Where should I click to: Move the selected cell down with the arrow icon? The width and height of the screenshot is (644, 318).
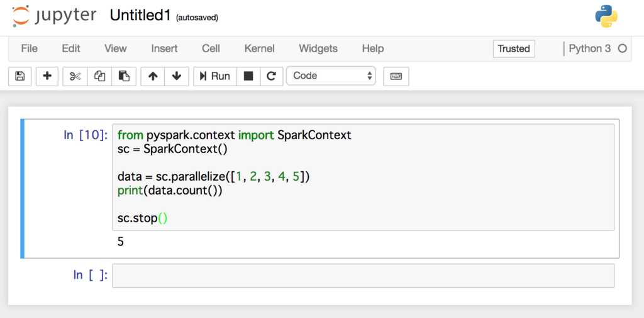177,76
